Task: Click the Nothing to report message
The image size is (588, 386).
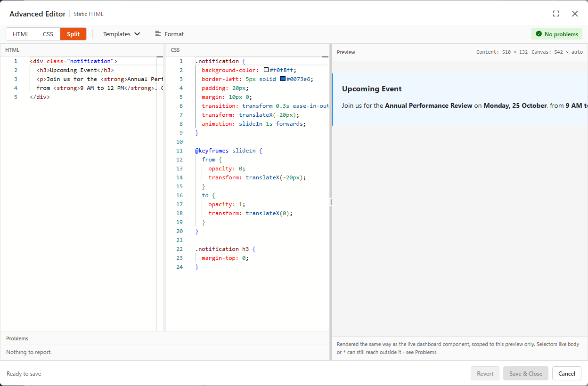Action: coord(29,352)
